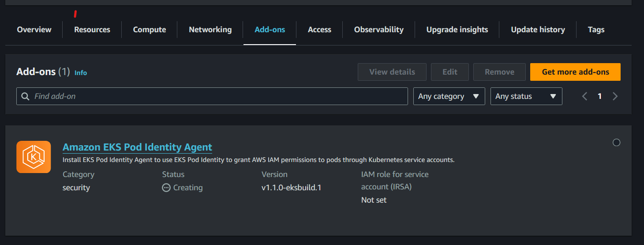Click the Version column label

pos(274,174)
